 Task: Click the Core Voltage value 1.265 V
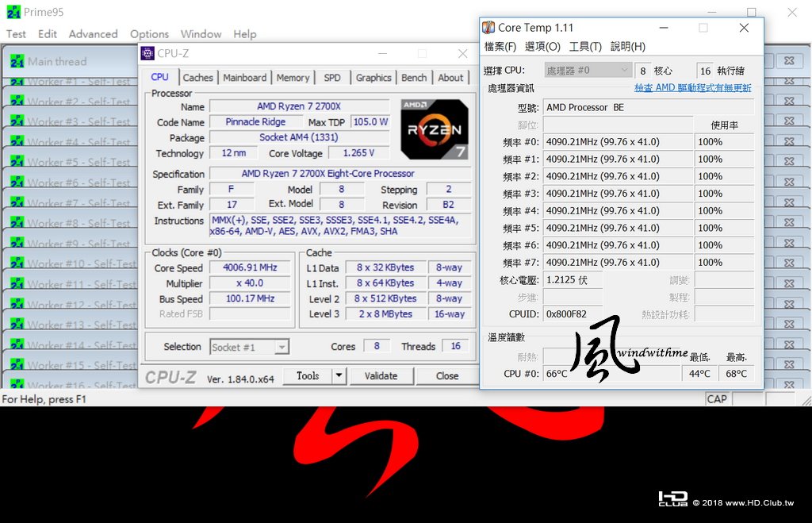358,153
